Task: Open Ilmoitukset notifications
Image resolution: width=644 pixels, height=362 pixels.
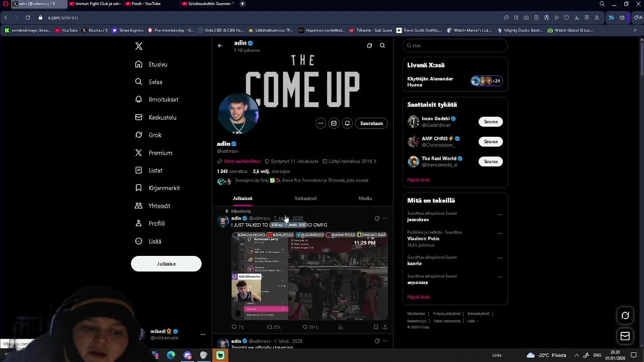Action: (x=157, y=100)
